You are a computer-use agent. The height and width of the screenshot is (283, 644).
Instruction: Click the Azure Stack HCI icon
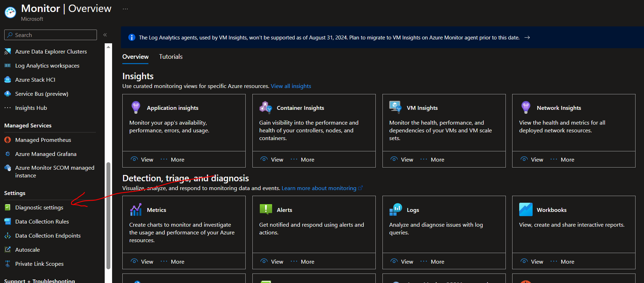[x=7, y=80]
